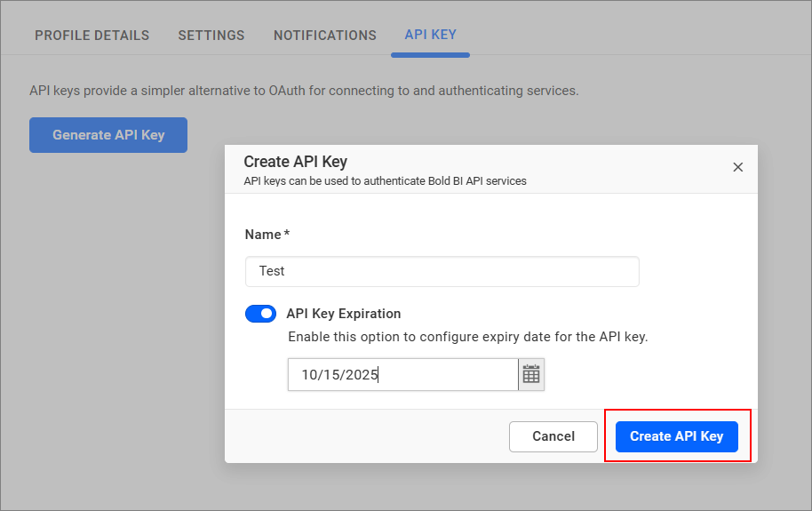Open the calendar date picker icon
812x511 pixels.
pos(531,374)
